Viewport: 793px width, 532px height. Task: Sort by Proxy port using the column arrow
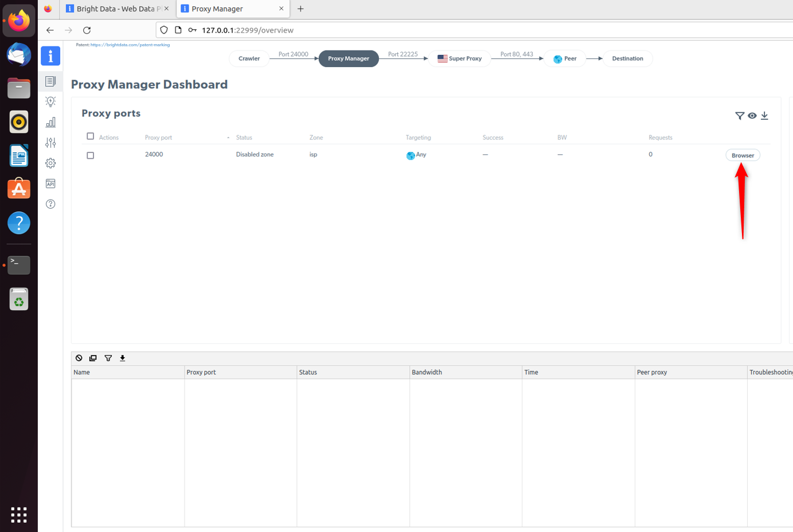click(228, 138)
